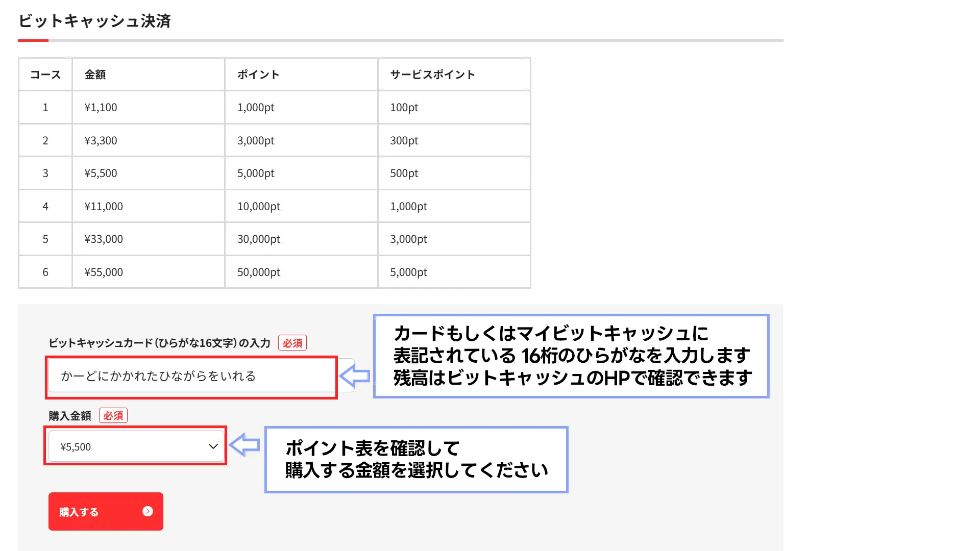Viewport: 980px width, 551px height.
Task: Click the 3,000pt cell in the ポイント column
Action: 301,140
